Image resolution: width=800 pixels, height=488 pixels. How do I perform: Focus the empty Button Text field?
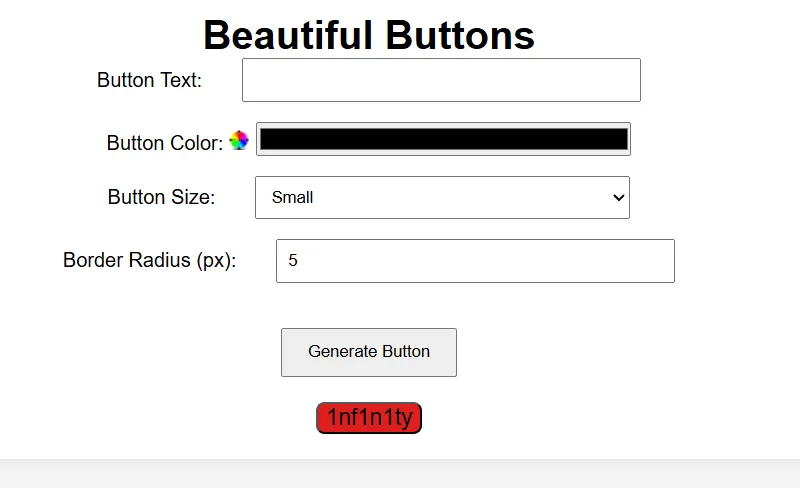pos(441,80)
